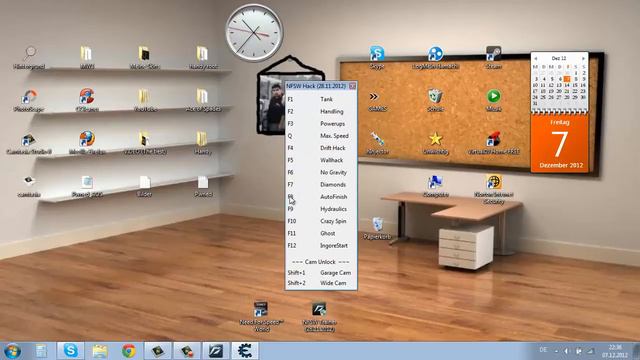Click the AutoFinish row
This screenshot has width=640, height=360.
(x=321, y=197)
